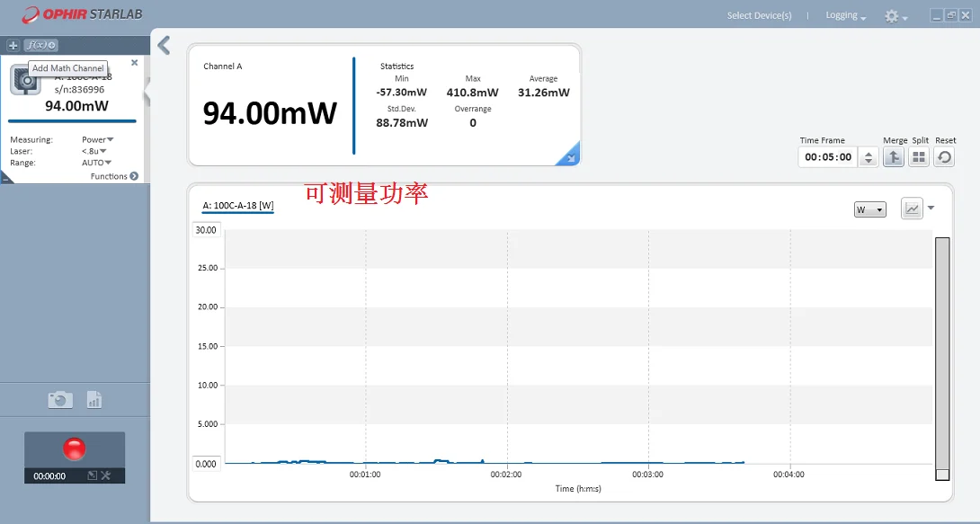Start logging with the red record button

75,449
